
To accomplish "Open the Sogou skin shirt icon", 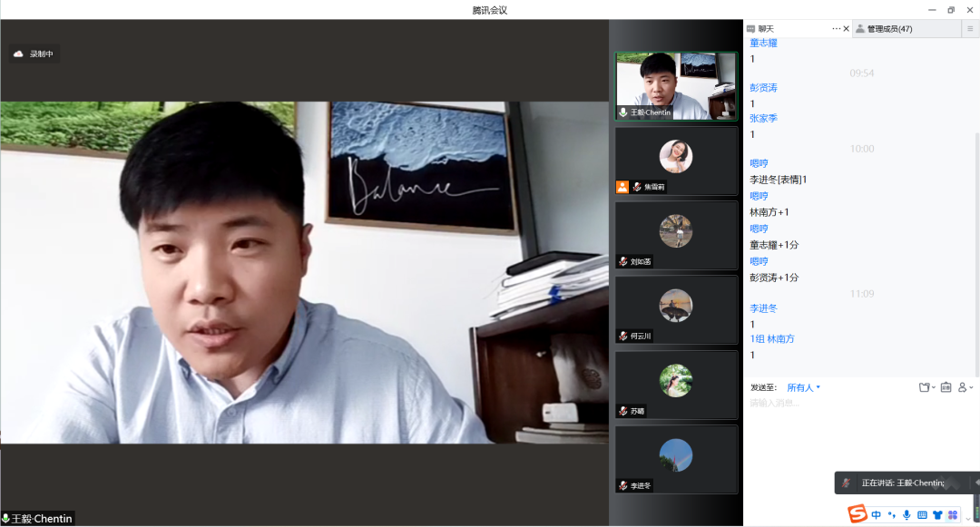I will 937,515.
